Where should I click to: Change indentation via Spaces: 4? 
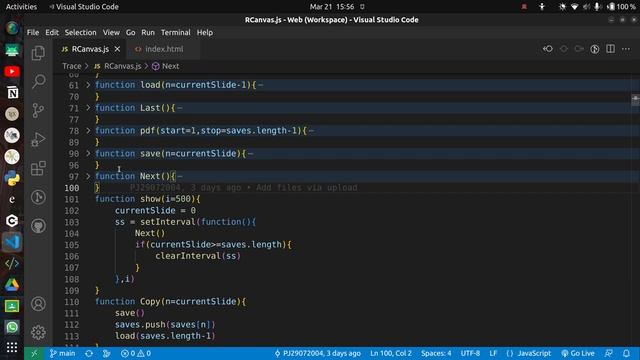click(436, 353)
